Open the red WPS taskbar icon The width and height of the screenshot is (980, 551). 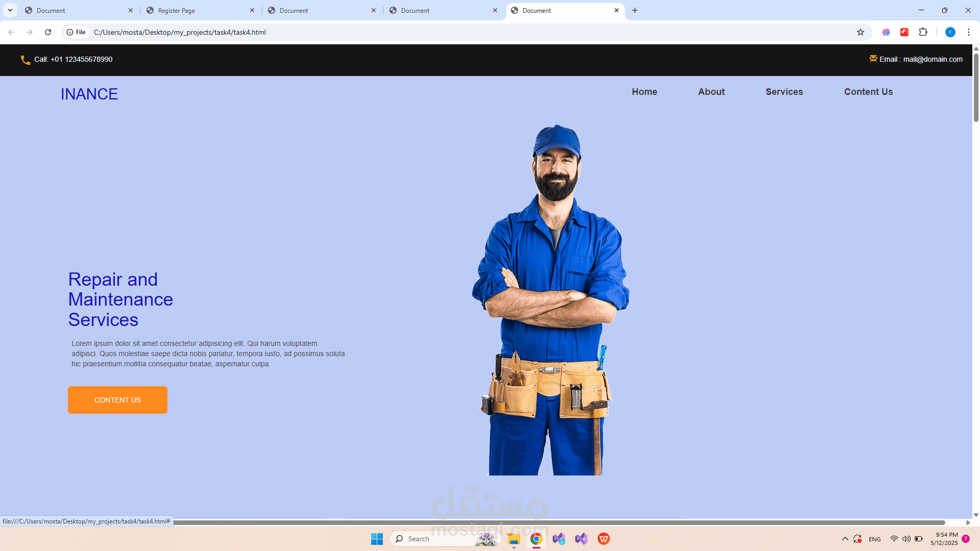click(x=604, y=539)
